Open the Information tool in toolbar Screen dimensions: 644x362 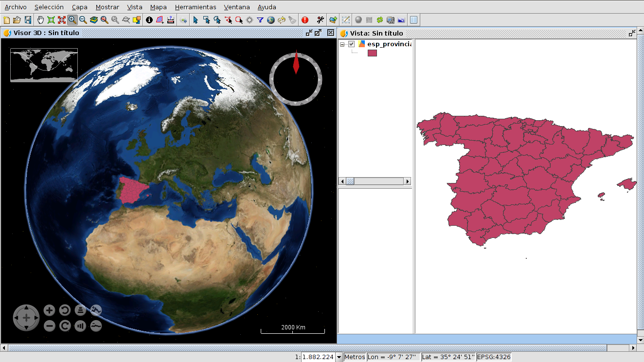click(149, 20)
